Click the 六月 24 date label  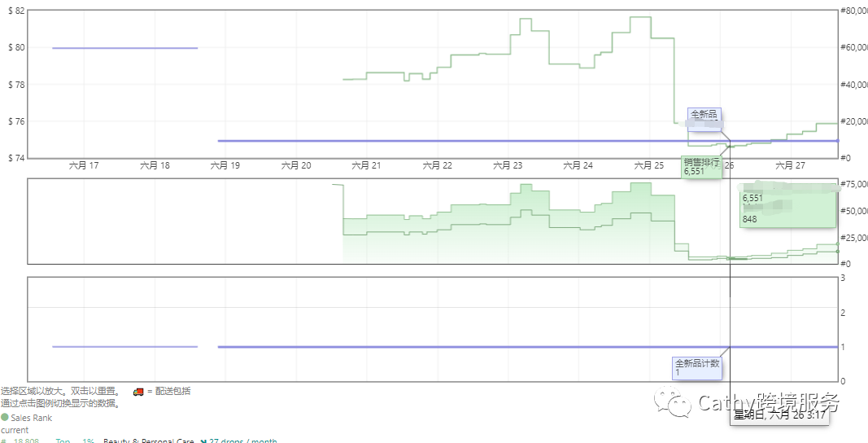tap(578, 165)
